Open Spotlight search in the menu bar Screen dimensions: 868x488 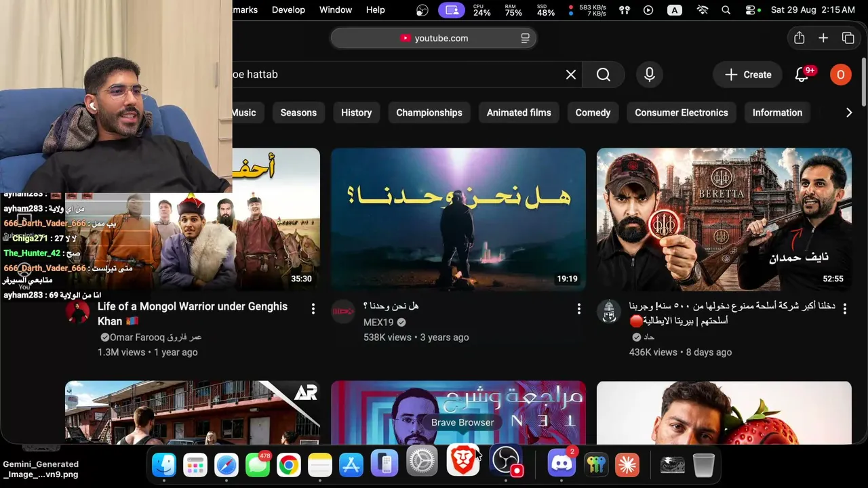tap(726, 10)
